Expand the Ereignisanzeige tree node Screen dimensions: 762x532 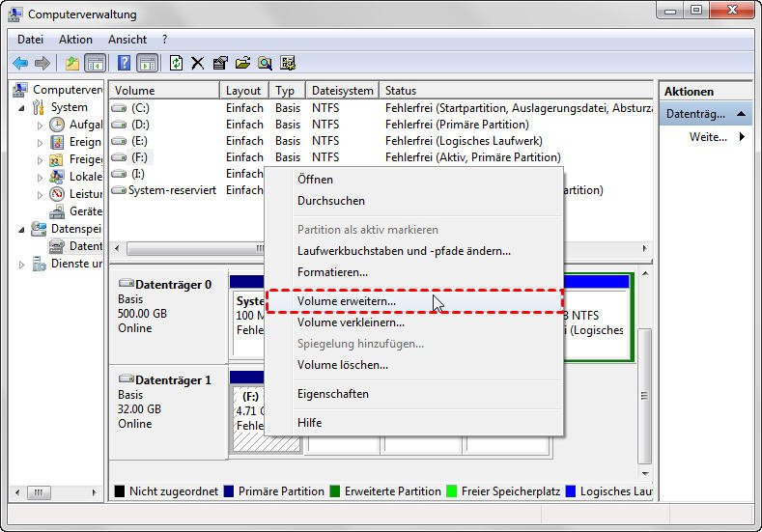40,143
